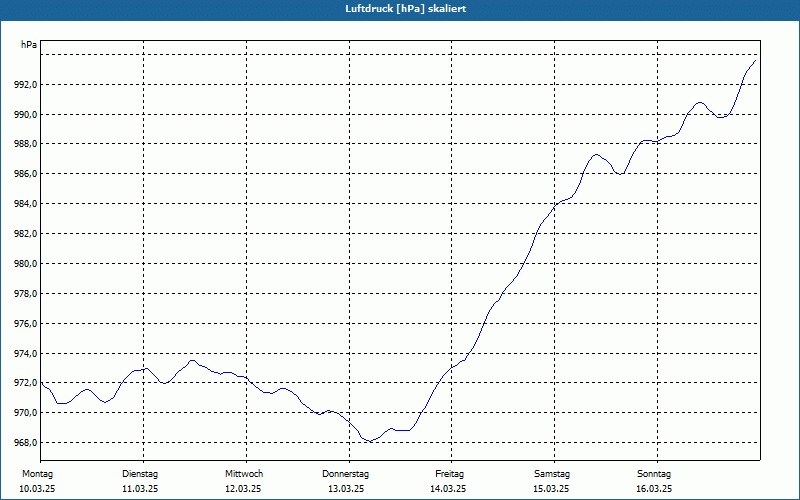Screen dimensions: 800x500
Task: Select the 978,0 axis value
Action: (25, 294)
